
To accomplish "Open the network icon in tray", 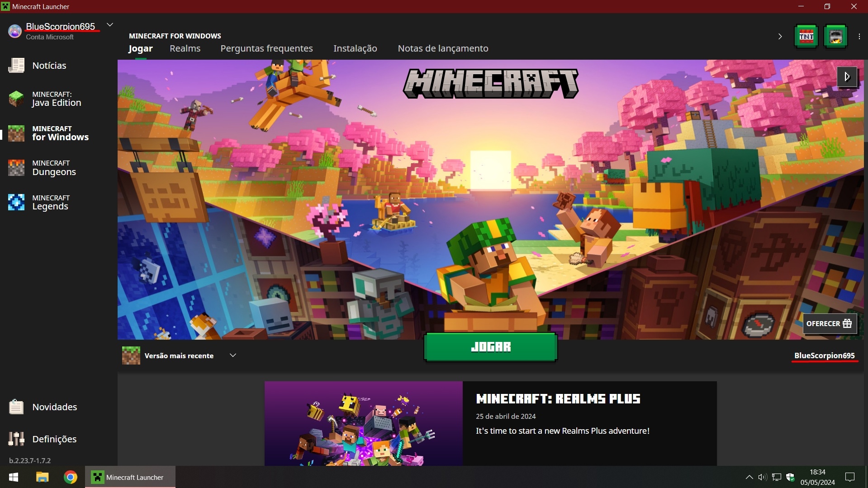I will click(x=777, y=477).
